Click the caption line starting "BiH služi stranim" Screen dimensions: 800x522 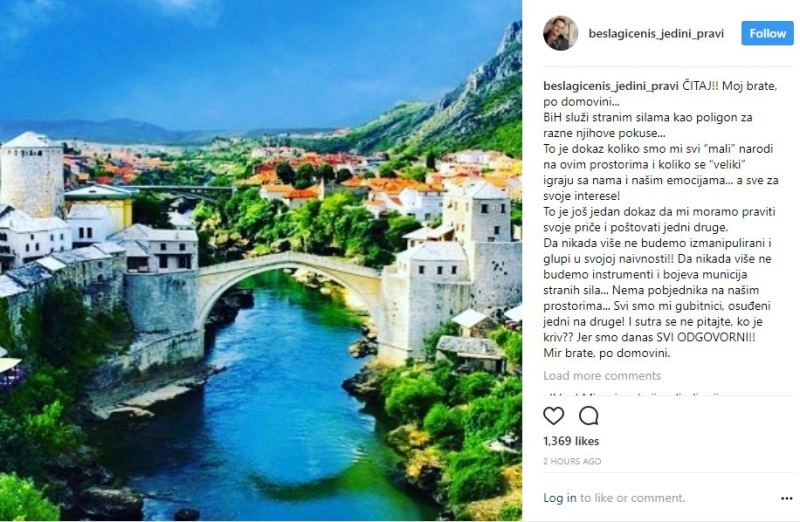pyautogui.click(x=648, y=117)
